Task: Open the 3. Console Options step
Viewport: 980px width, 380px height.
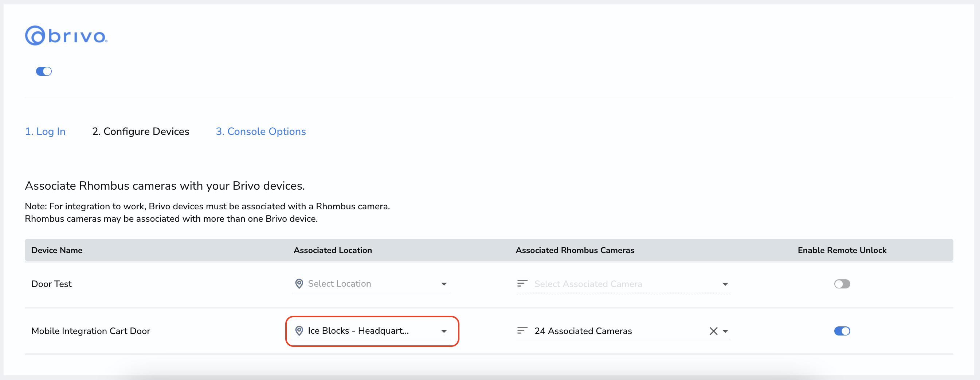Action: pos(260,131)
